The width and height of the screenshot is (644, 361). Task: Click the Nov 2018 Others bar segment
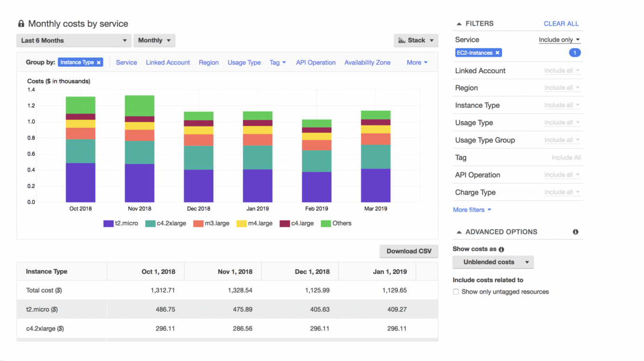click(140, 106)
